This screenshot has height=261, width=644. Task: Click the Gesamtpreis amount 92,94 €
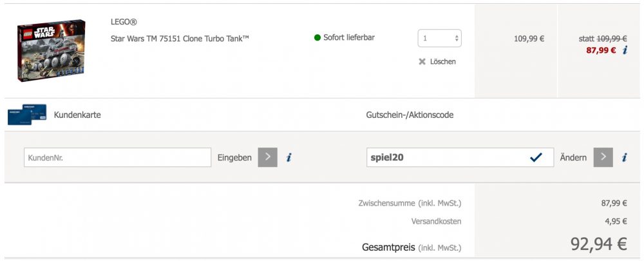click(598, 244)
